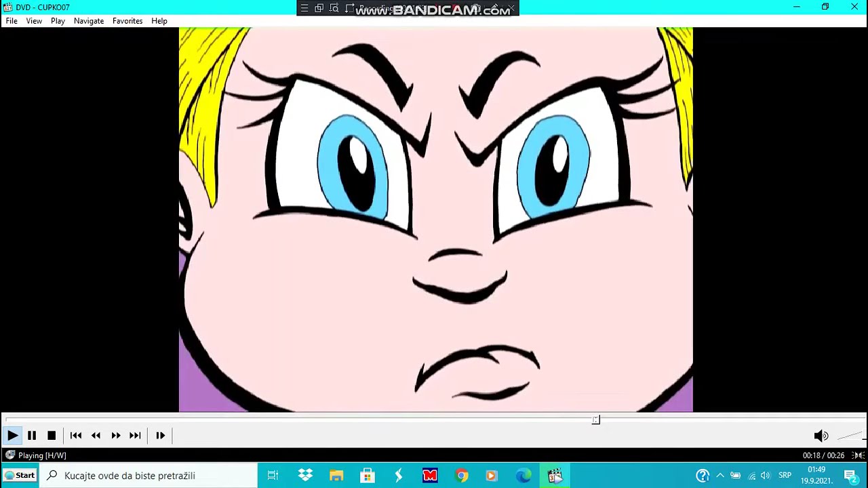This screenshot has height=488, width=868.
Task: Fast forward with the increase-speed button
Action: [x=116, y=435]
